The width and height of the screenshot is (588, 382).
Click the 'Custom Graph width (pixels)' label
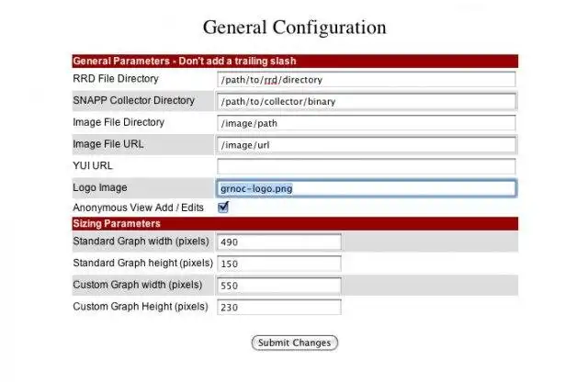point(137,285)
